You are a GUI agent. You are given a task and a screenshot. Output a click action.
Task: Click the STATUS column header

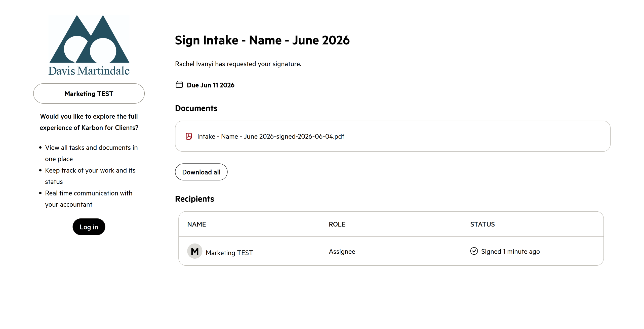(x=482, y=224)
